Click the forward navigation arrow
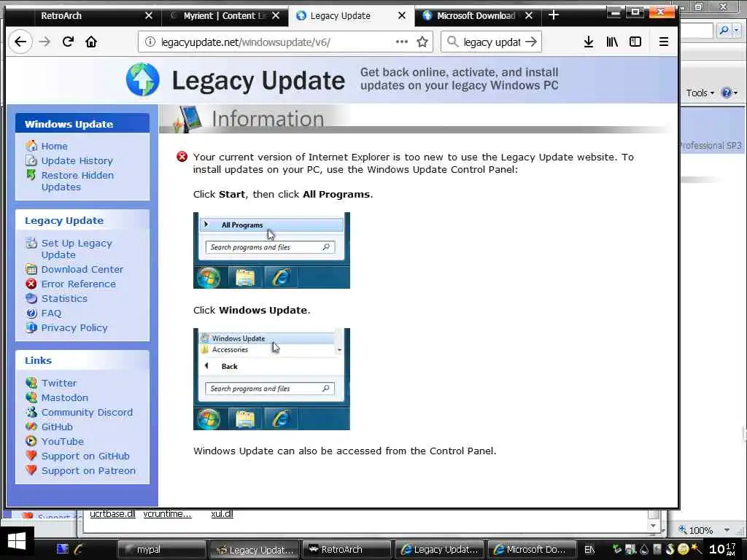The image size is (747, 560). (44, 42)
